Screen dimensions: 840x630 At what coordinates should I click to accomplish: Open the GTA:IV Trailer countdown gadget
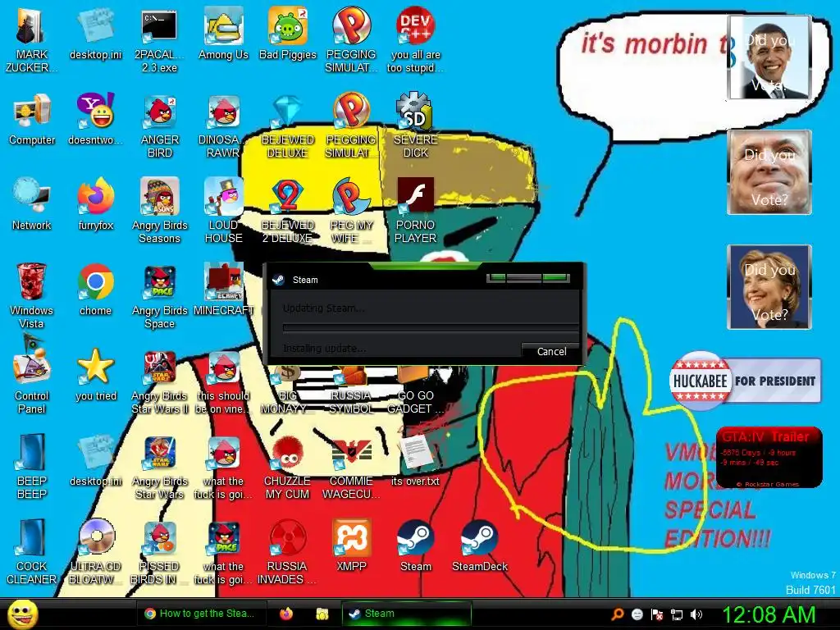click(x=769, y=457)
